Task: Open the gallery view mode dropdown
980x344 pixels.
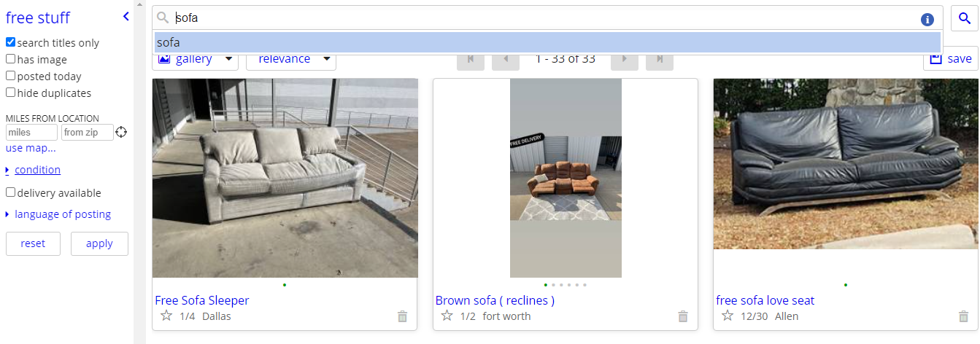Action: click(x=196, y=59)
